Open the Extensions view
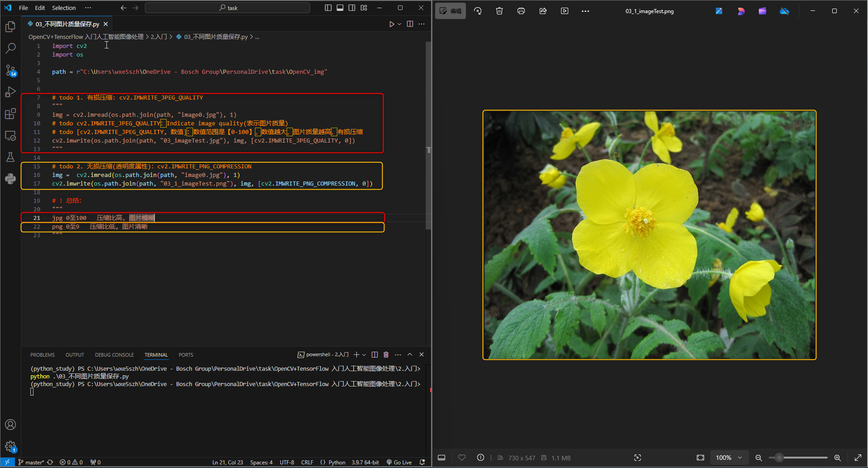868x468 pixels. click(x=10, y=114)
